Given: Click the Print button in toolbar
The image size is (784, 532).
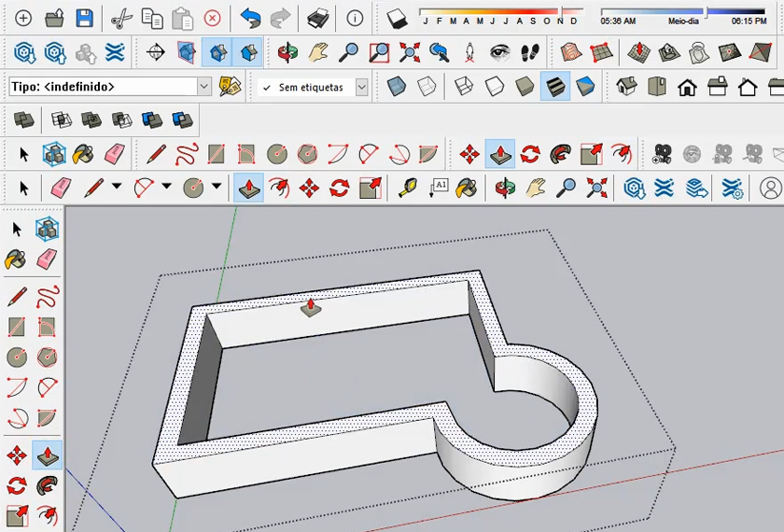Looking at the screenshot, I should (x=318, y=18).
